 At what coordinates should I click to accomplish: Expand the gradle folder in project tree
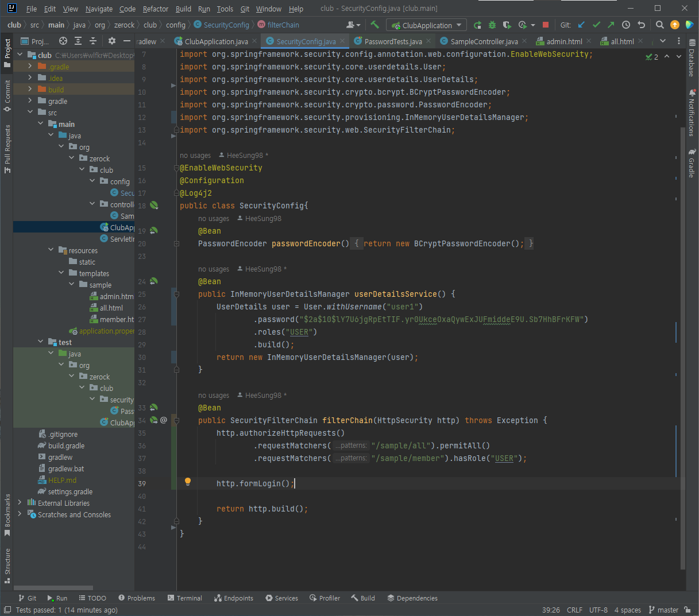click(30, 101)
